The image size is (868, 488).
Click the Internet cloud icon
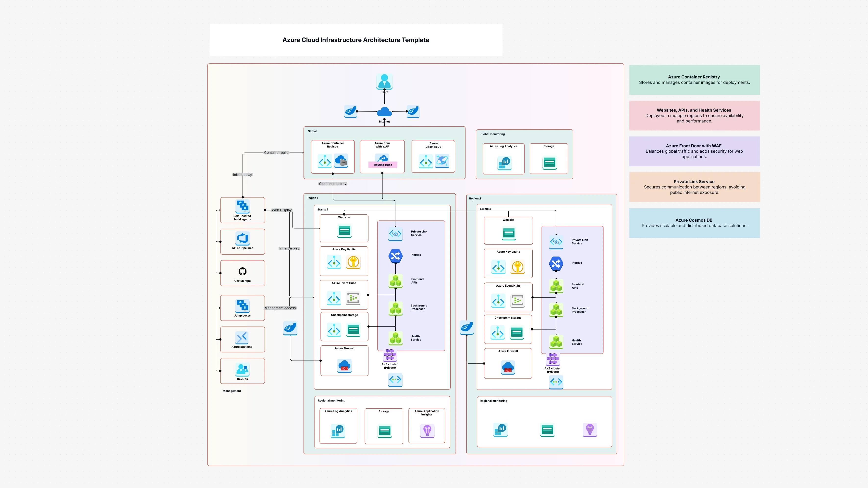pos(384,111)
